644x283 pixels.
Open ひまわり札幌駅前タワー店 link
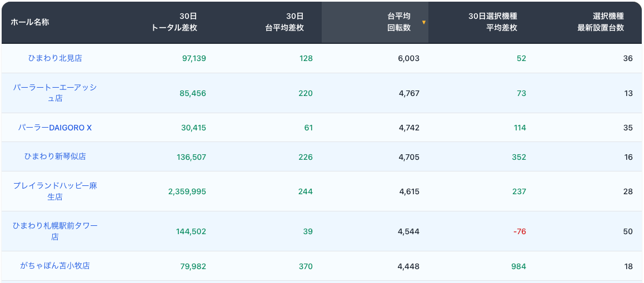click(x=55, y=231)
